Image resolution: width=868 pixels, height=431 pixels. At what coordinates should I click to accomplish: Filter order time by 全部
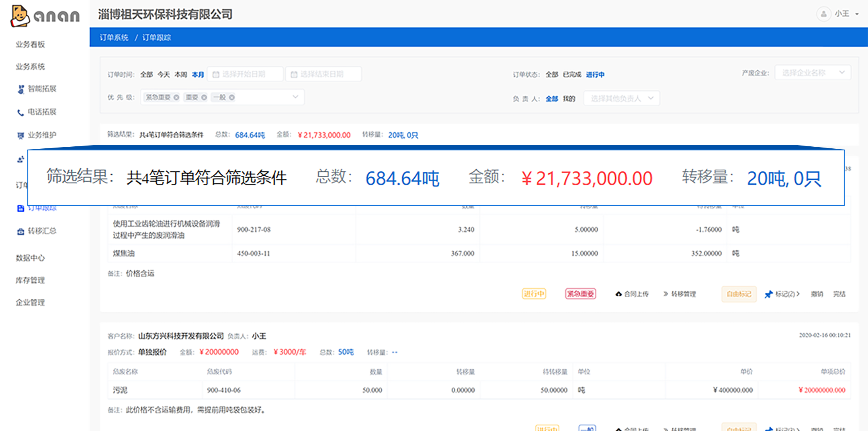tap(146, 74)
